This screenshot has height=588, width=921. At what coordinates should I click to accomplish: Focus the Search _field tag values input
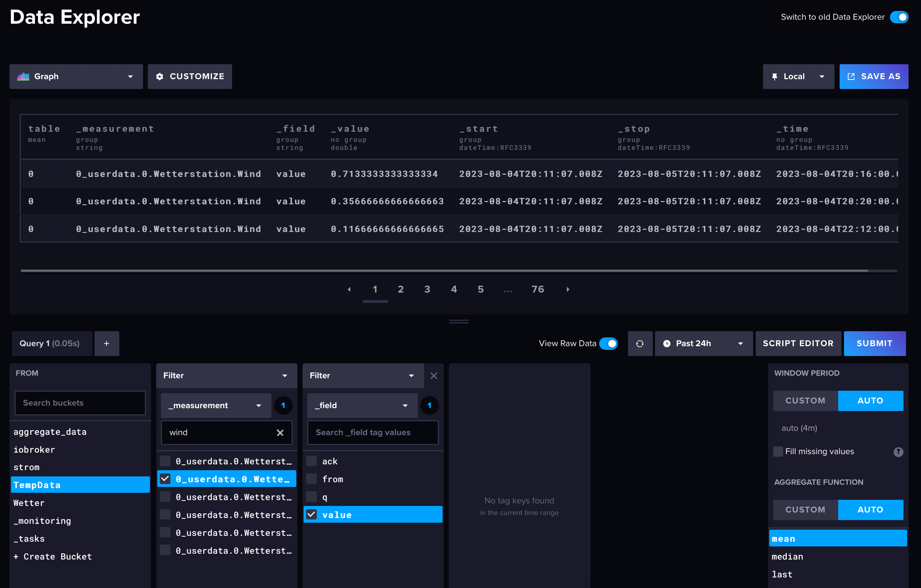click(x=373, y=432)
